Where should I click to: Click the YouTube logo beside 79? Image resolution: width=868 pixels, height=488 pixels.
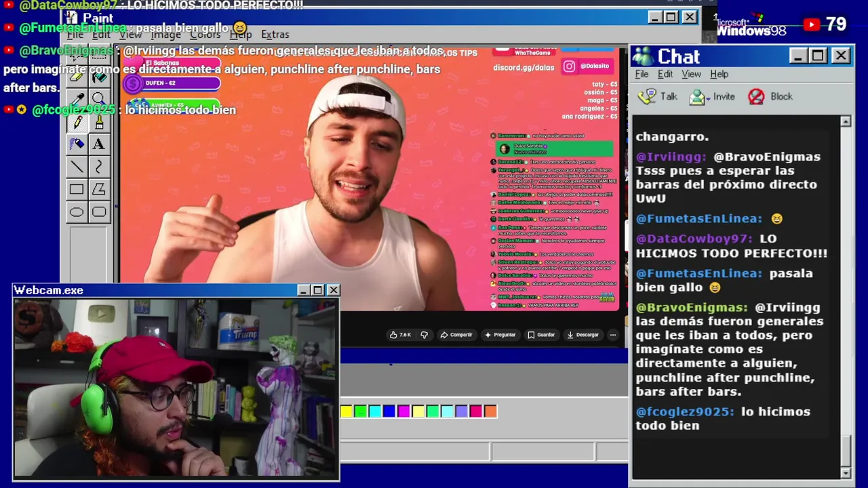(x=812, y=25)
